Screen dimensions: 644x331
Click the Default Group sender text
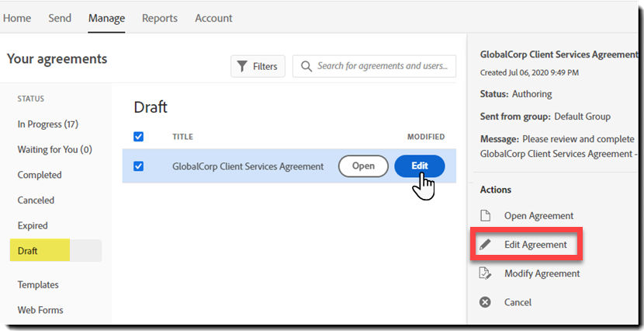(x=583, y=117)
